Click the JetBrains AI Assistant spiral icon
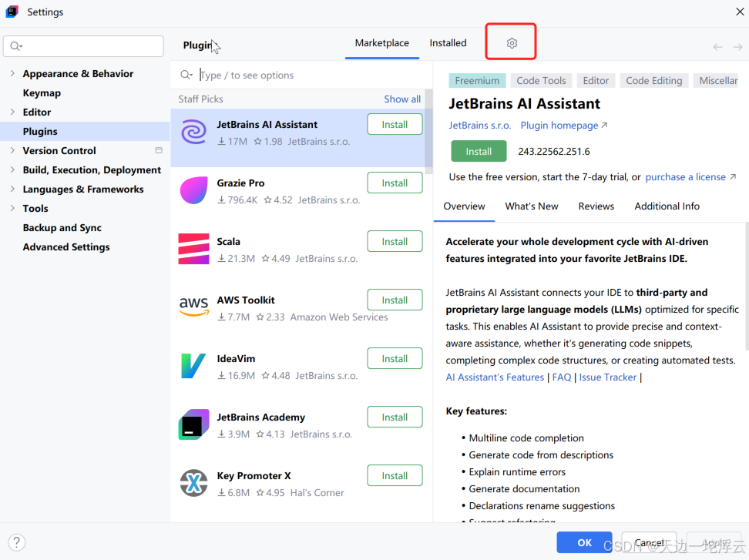Screen dimensions: 749x560 [193, 132]
